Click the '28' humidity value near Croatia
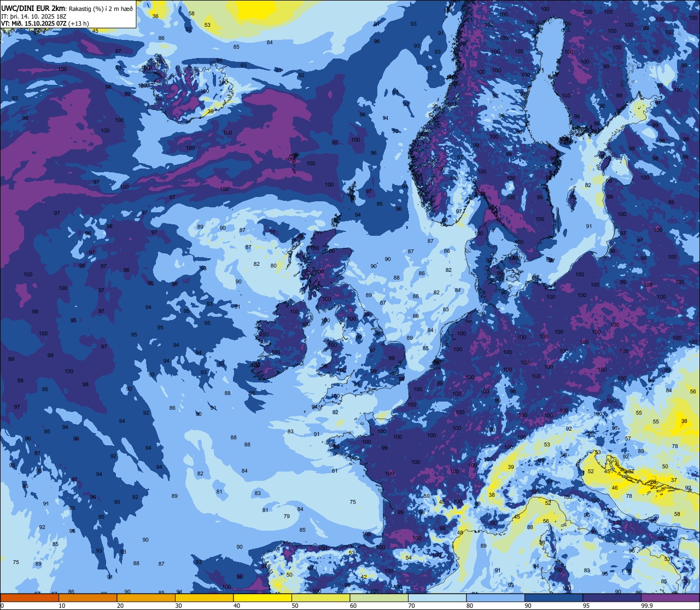700x610 pixels. (652, 482)
